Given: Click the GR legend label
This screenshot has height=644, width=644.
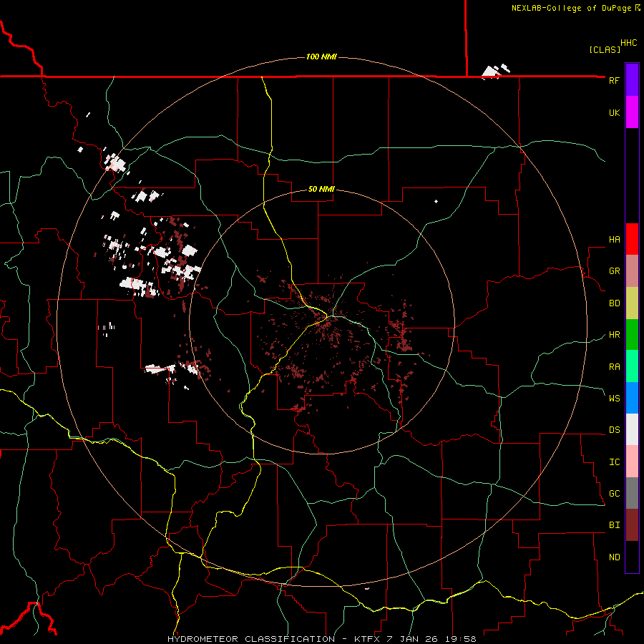Looking at the screenshot, I should (x=614, y=271).
